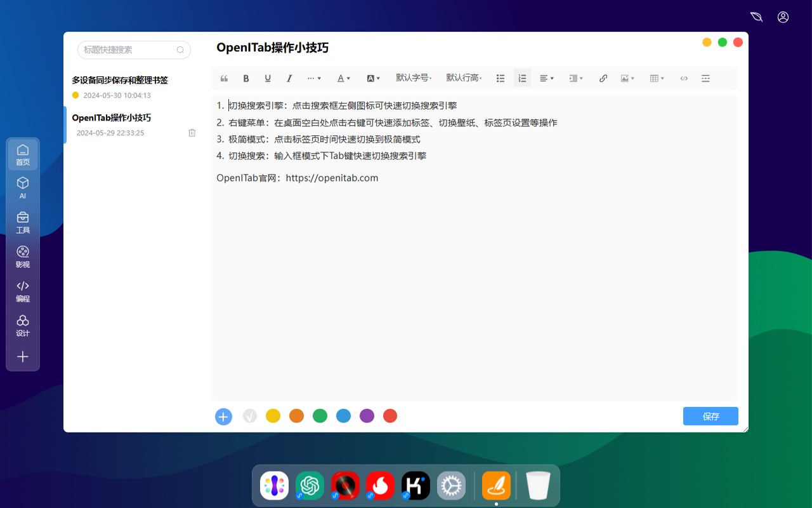The image size is (812, 508).
Task: Select the purple color tag
Action: (367, 416)
